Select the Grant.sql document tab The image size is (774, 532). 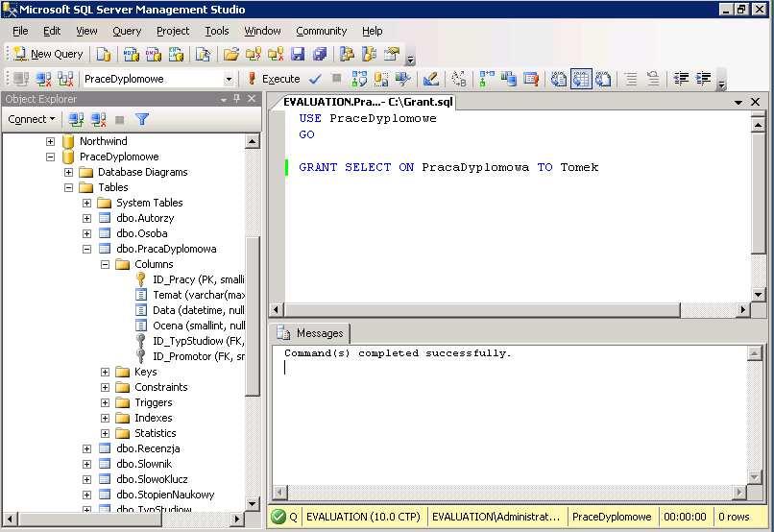368,102
